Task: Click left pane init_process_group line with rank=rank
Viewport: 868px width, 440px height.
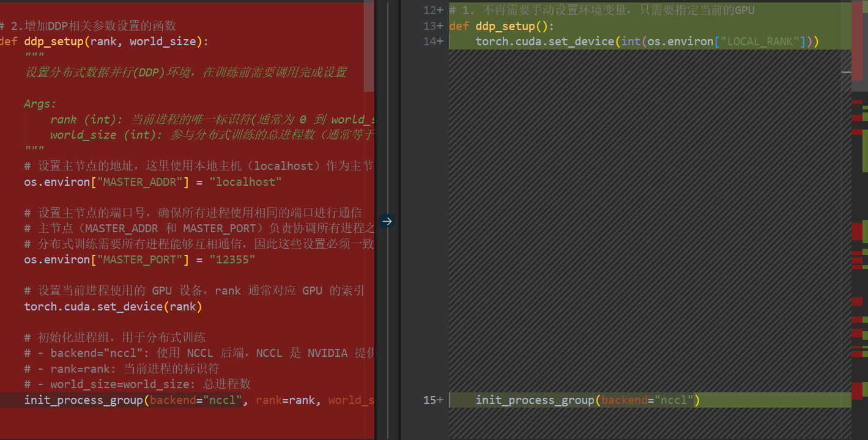Action: (199, 400)
